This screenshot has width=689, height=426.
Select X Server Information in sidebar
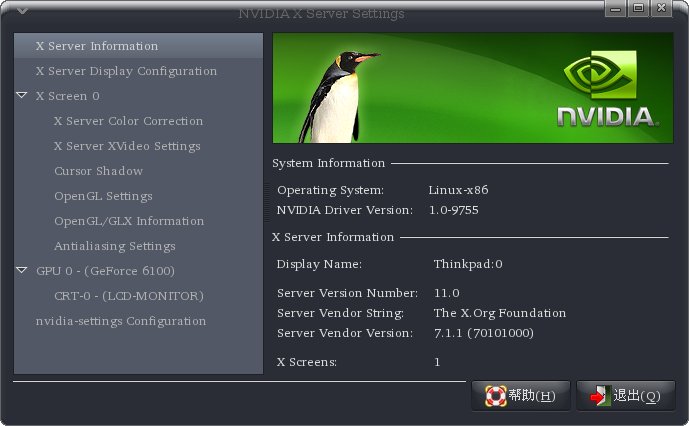tap(138, 46)
